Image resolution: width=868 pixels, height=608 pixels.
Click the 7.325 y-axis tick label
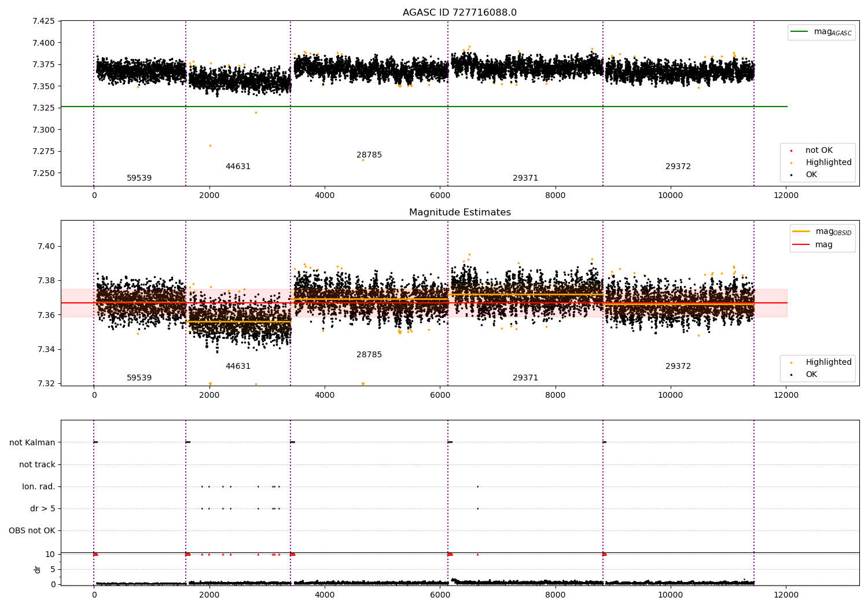(x=43, y=108)
